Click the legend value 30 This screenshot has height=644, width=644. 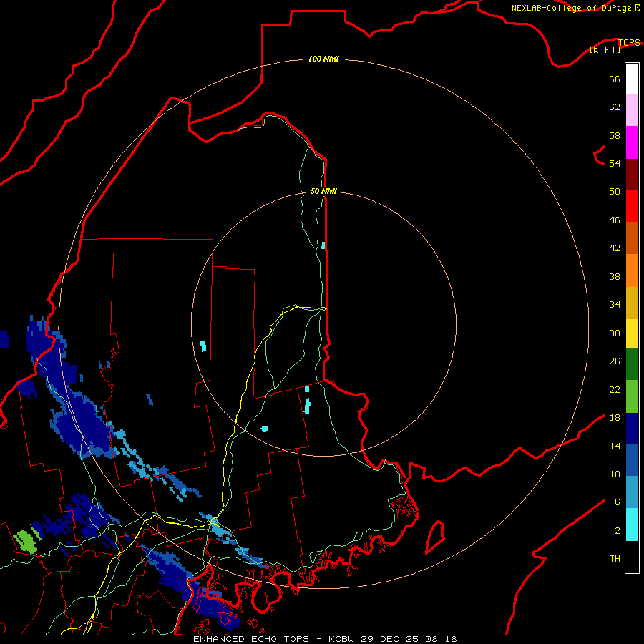coord(615,333)
